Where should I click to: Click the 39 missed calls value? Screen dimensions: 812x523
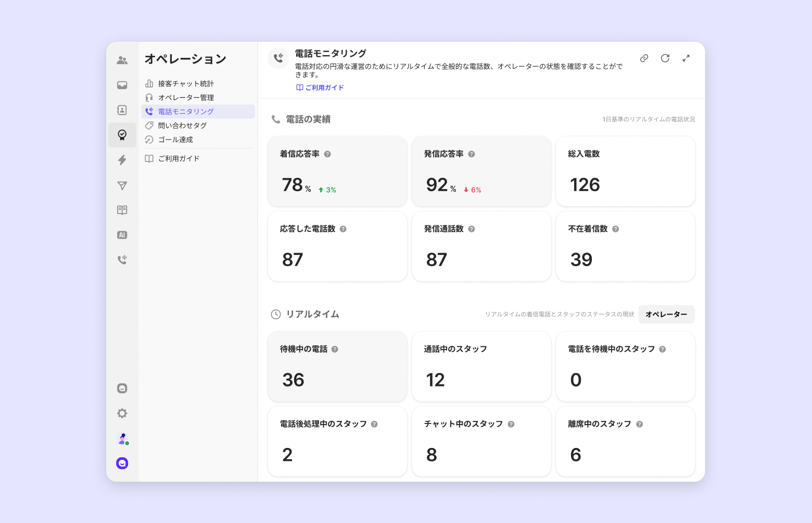click(x=581, y=259)
